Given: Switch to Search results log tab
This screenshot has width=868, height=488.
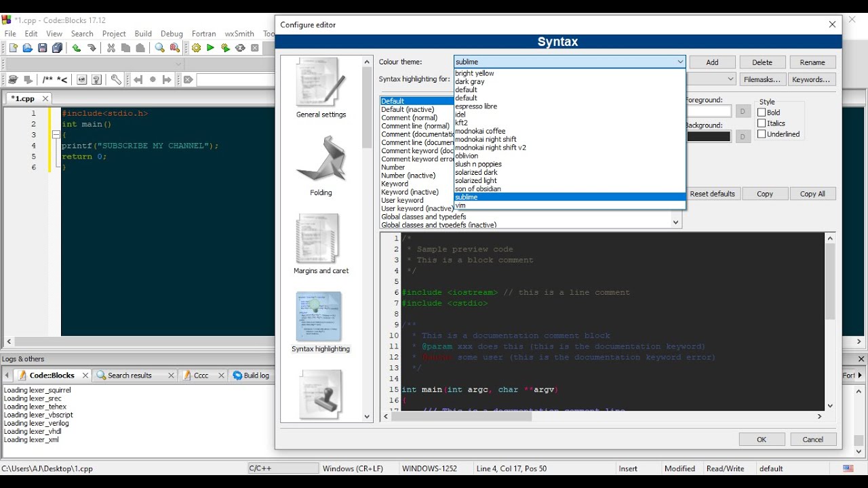Looking at the screenshot, I should click(135, 375).
